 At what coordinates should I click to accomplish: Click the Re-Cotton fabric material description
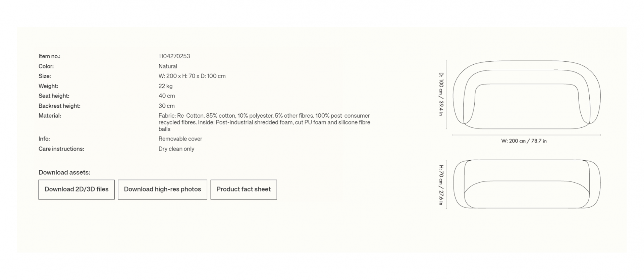pos(264,122)
